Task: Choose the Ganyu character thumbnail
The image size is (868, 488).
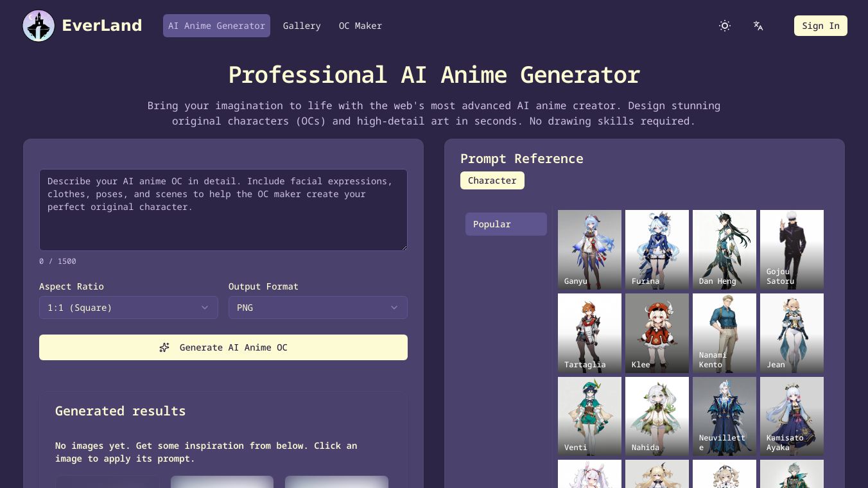Action: pyautogui.click(x=589, y=250)
